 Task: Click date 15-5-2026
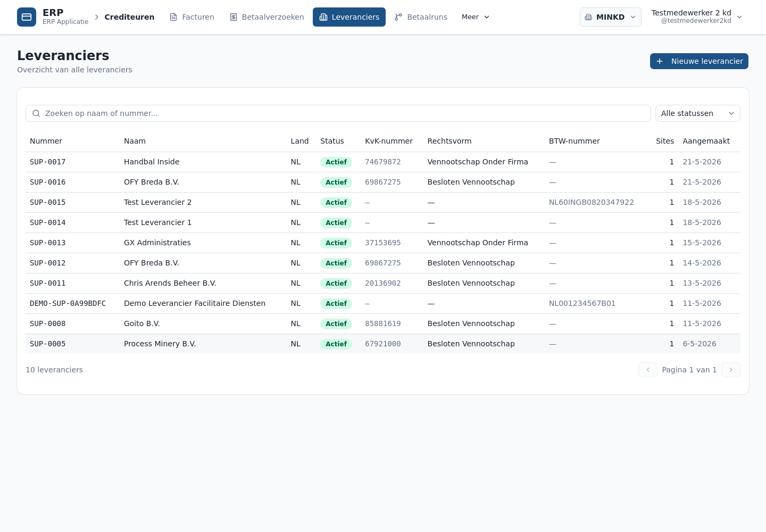click(702, 243)
